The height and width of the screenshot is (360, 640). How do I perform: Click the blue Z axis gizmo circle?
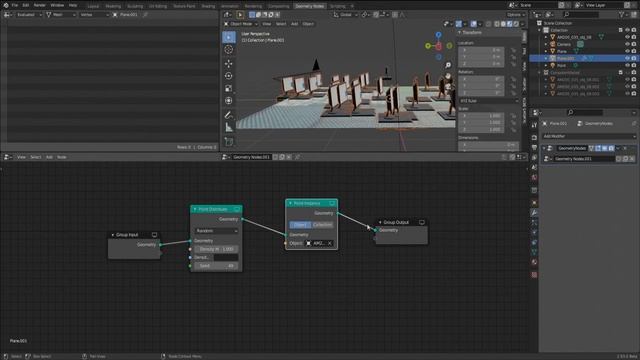coord(438,35)
